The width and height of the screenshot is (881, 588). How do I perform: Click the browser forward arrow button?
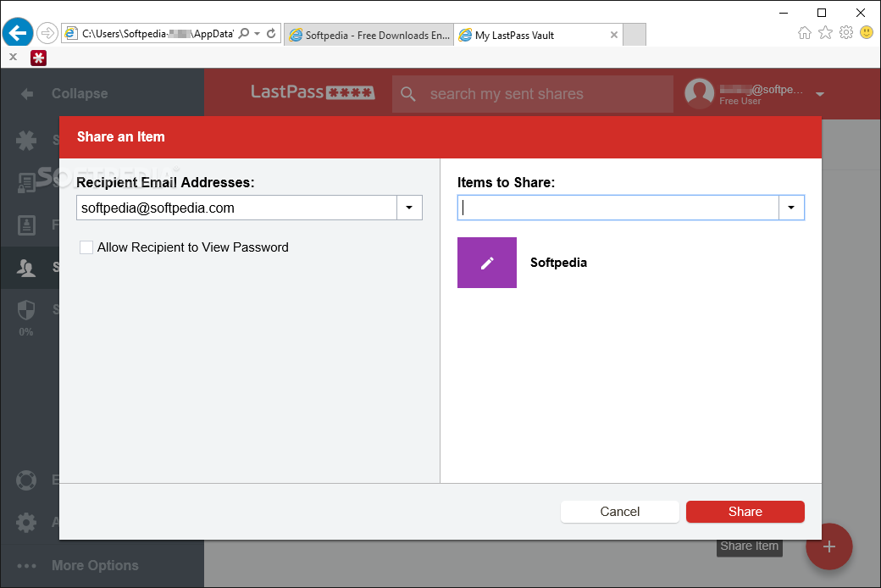[47, 33]
